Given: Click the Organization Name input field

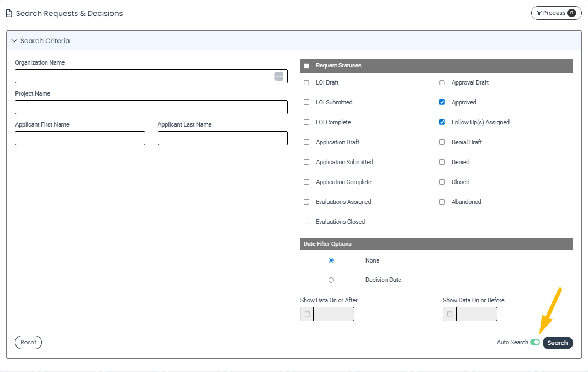Looking at the screenshot, I should 151,77.
